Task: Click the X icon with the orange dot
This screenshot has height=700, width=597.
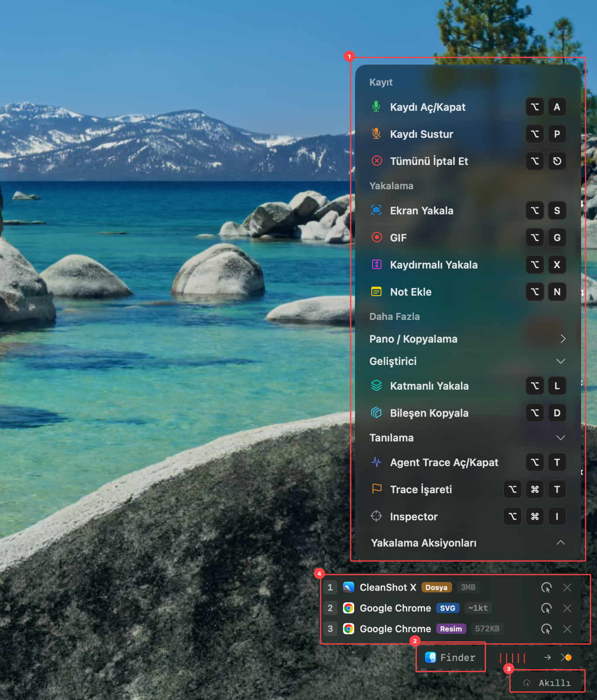Action: [566, 658]
